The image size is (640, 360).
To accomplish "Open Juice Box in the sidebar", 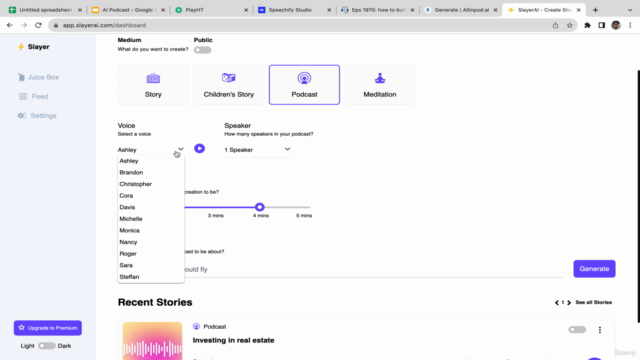I will [38, 77].
